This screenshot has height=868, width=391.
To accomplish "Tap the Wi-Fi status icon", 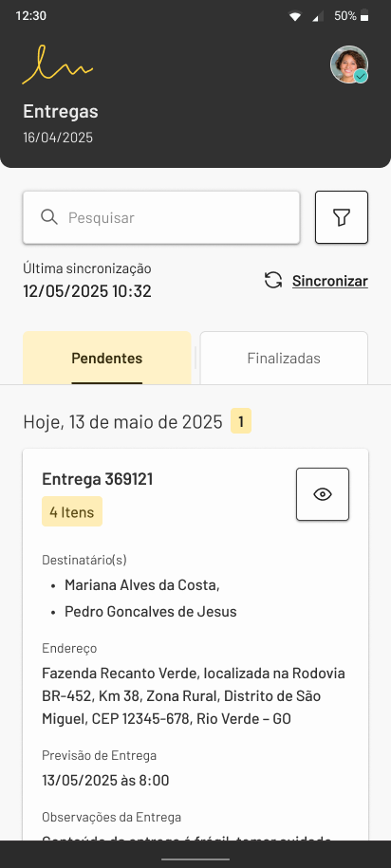I will (295, 16).
